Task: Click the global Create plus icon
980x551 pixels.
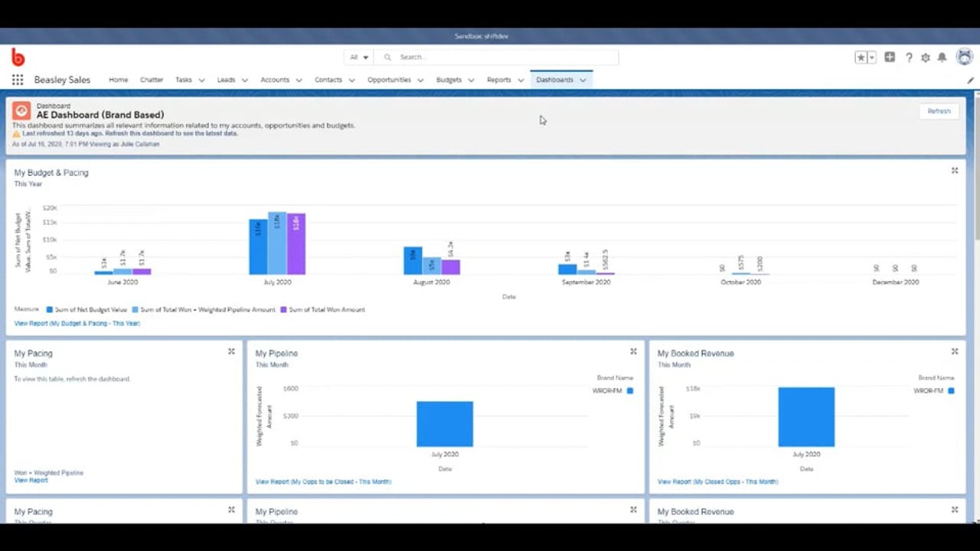Action: 890,57
